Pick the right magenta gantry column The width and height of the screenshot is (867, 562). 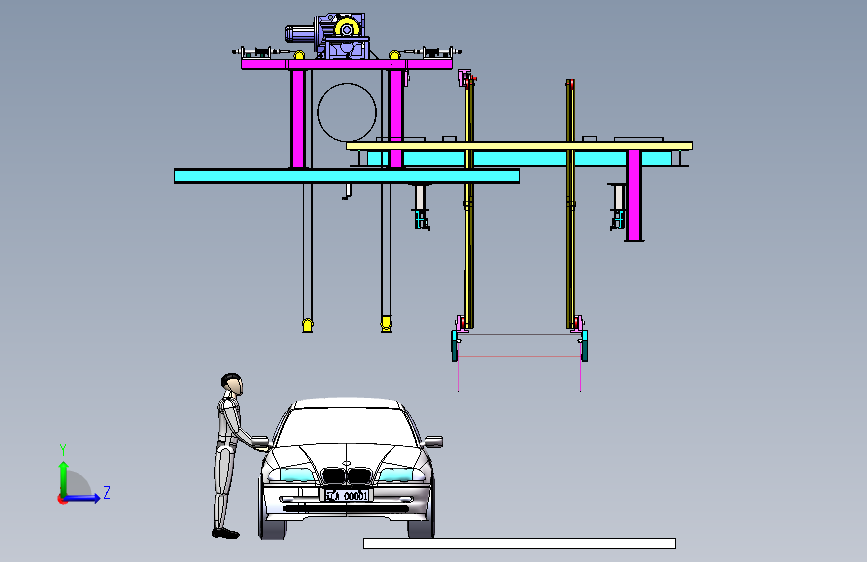pyautogui.click(x=395, y=118)
